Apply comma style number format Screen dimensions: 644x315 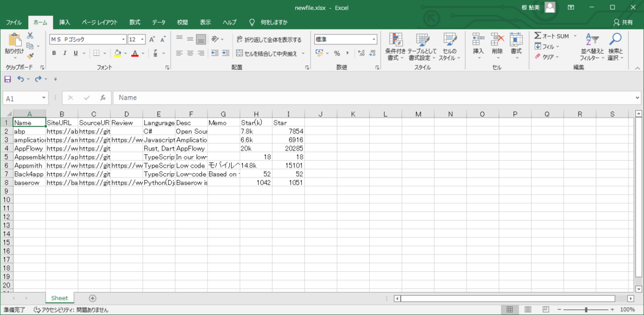tap(348, 53)
